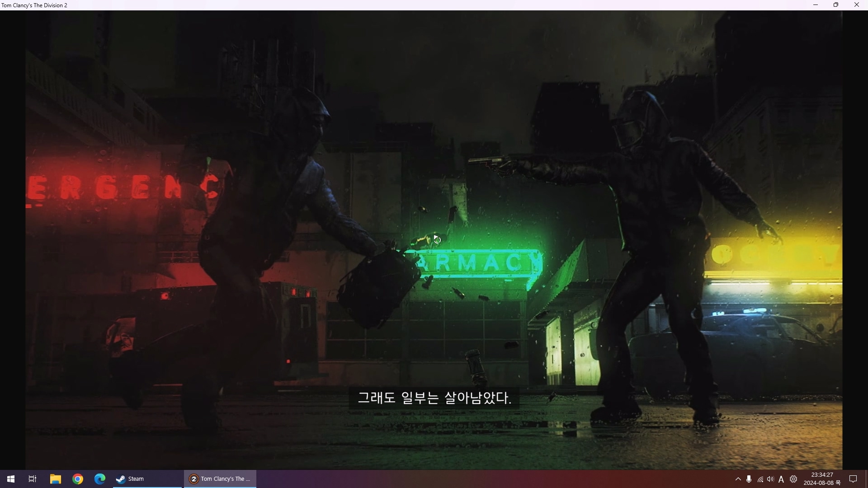
Task: Click the settings gear in the system tray
Action: tap(793, 479)
